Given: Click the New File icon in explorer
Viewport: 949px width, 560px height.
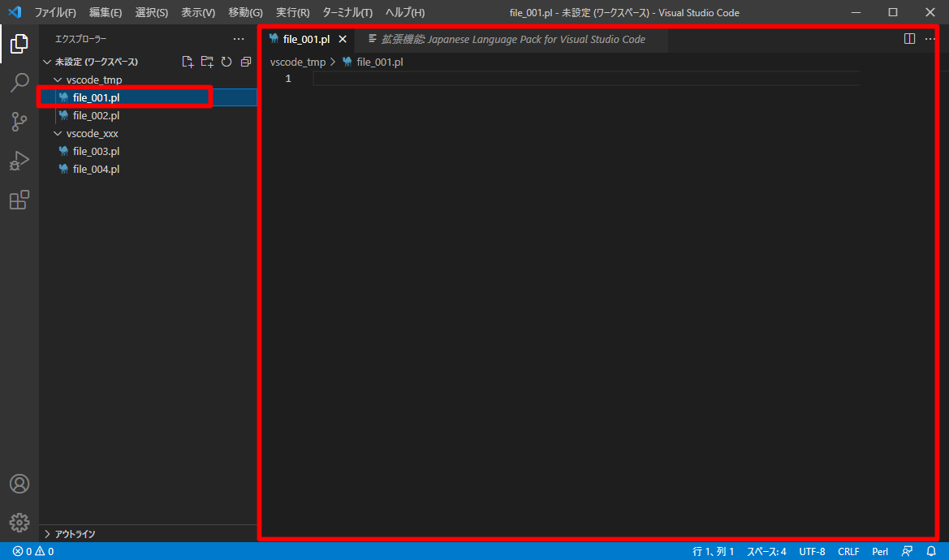Looking at the screenshot, I should [x=188, y=62].
